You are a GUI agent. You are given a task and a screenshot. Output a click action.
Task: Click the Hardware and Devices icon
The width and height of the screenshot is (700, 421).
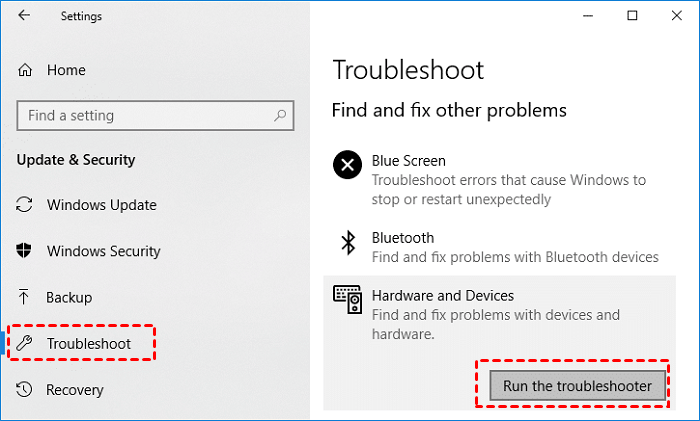(x=348, y=300)
